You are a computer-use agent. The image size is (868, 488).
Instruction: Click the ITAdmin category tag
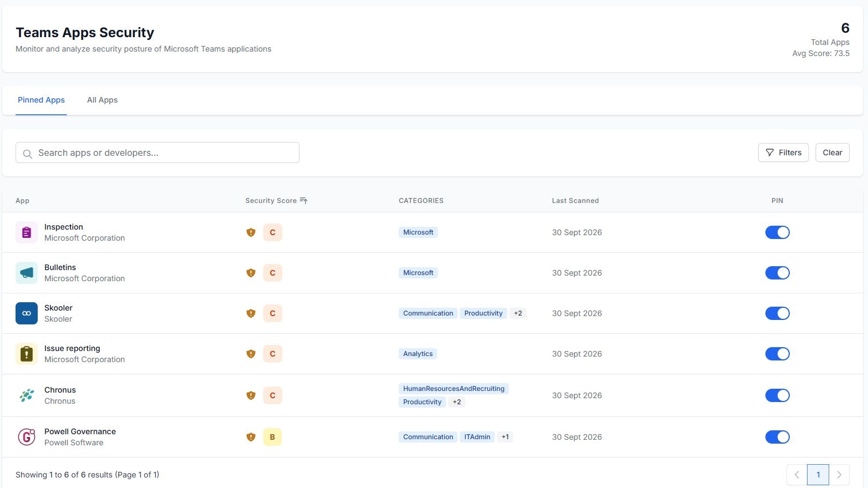[477, 437]
